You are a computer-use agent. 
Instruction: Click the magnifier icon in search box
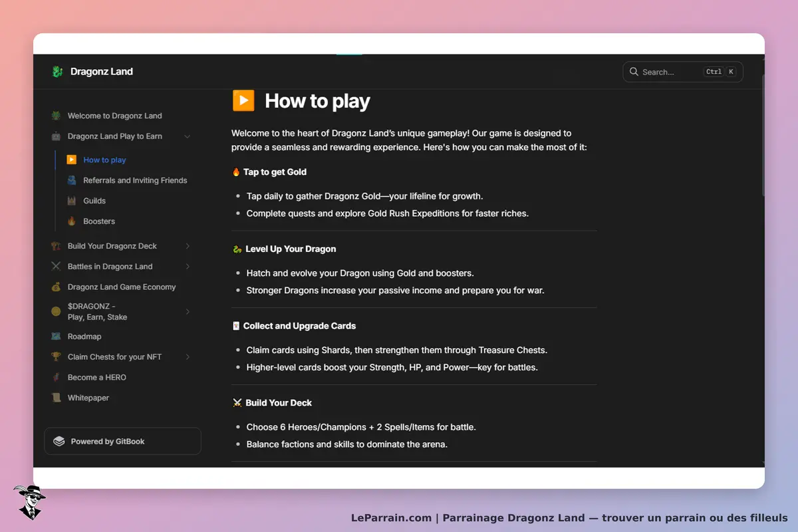pyautogui.click(x=634, y=72)
